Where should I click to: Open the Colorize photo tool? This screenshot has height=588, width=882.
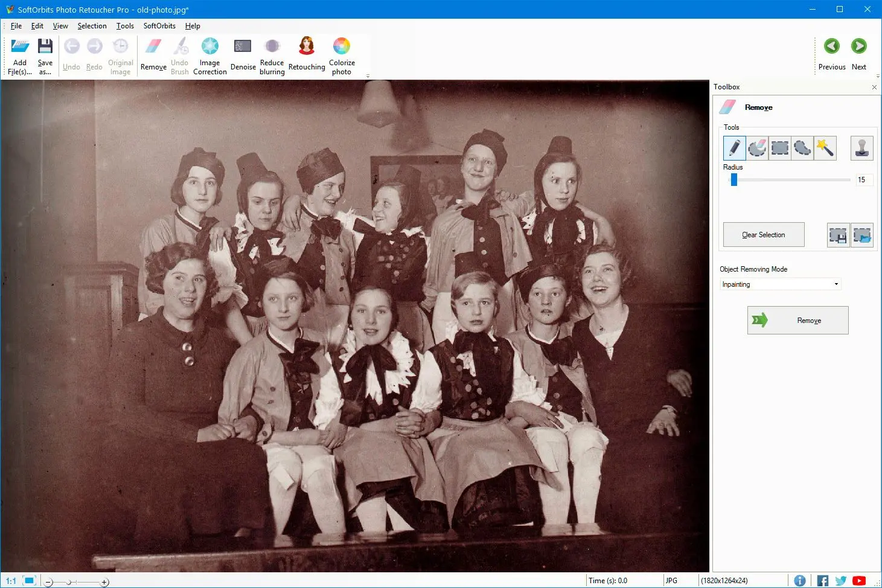coord(342,56)
